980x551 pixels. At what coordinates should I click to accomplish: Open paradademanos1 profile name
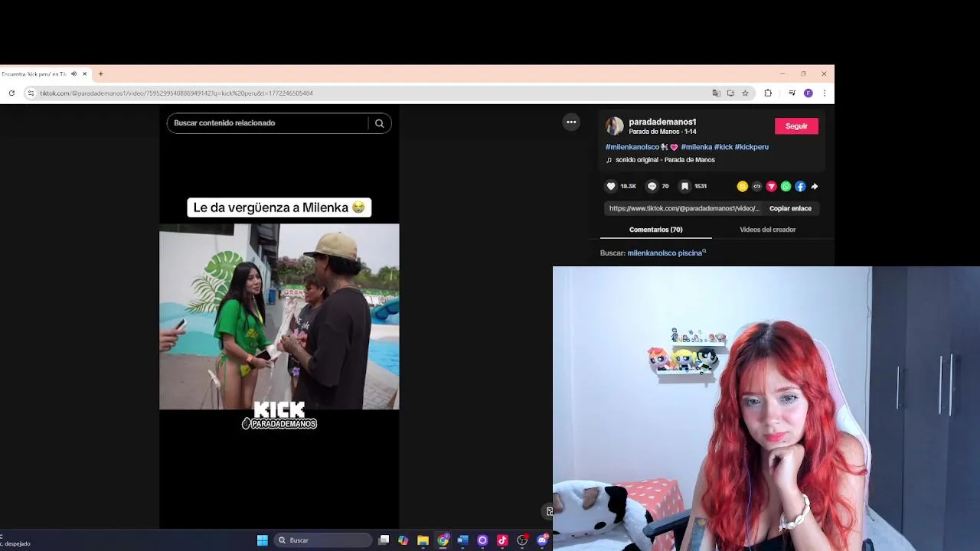[662, 122]
